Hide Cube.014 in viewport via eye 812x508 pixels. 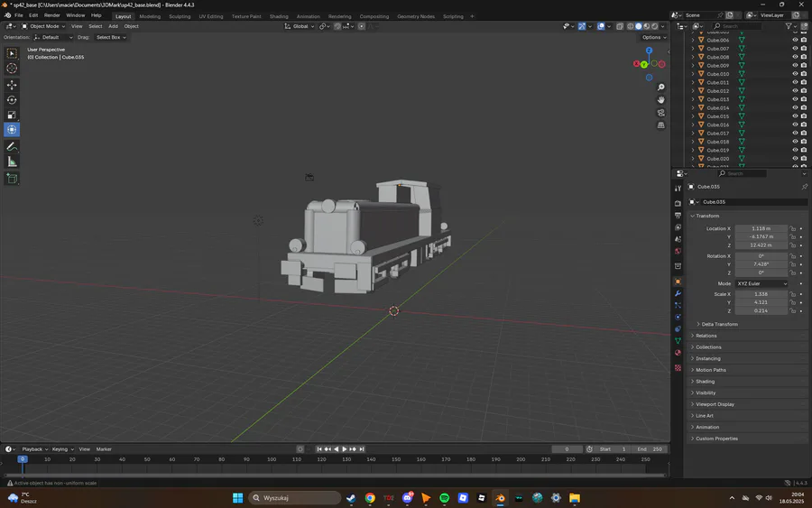pyautogui.click(x=795, y=107)
